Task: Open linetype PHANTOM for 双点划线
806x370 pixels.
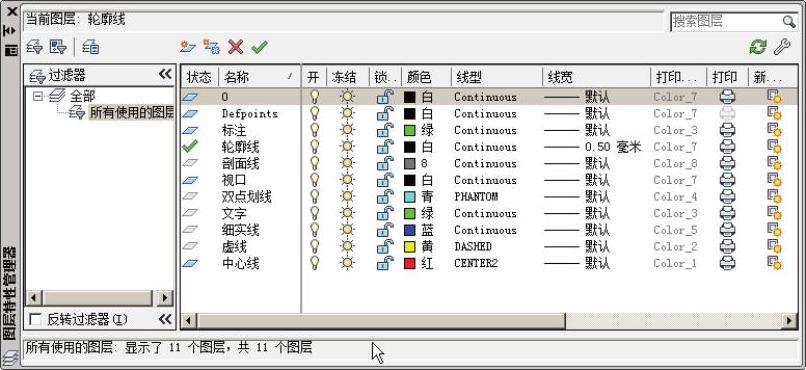Action: pos(476,197)
